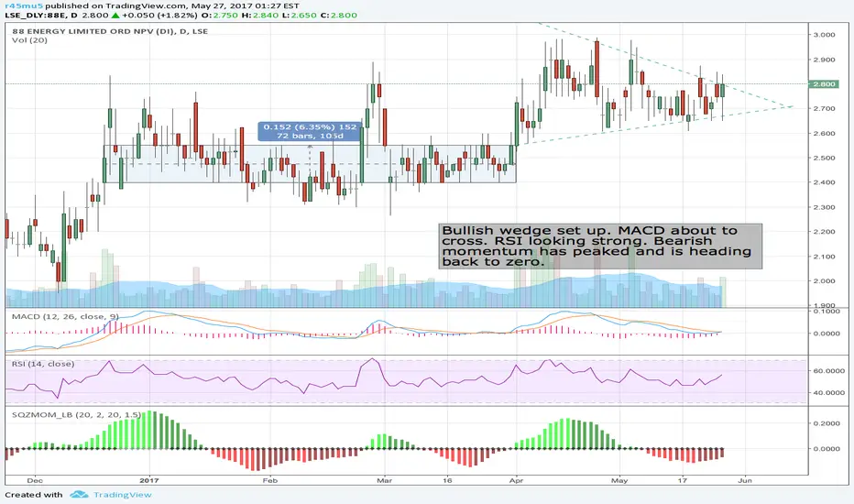The width and height of the screenshot is (854, 504).
Task: Click the Vol (20) indicator label
Action: 29,40
